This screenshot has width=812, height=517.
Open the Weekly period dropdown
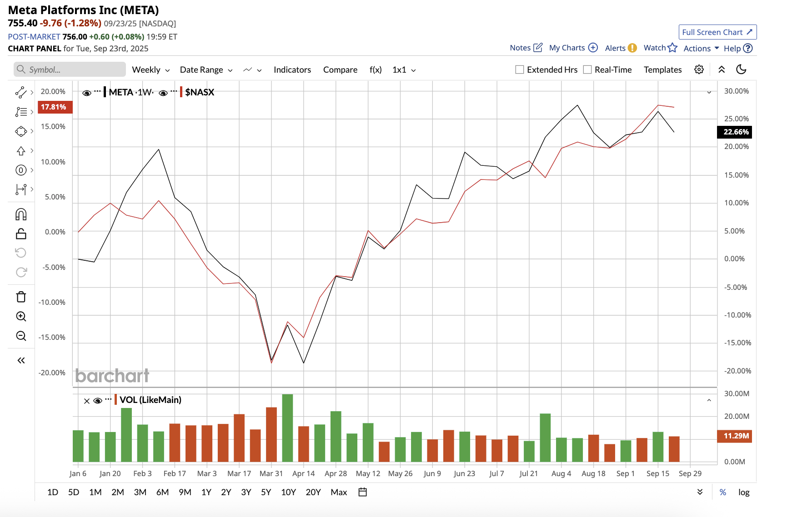[151, 70]
